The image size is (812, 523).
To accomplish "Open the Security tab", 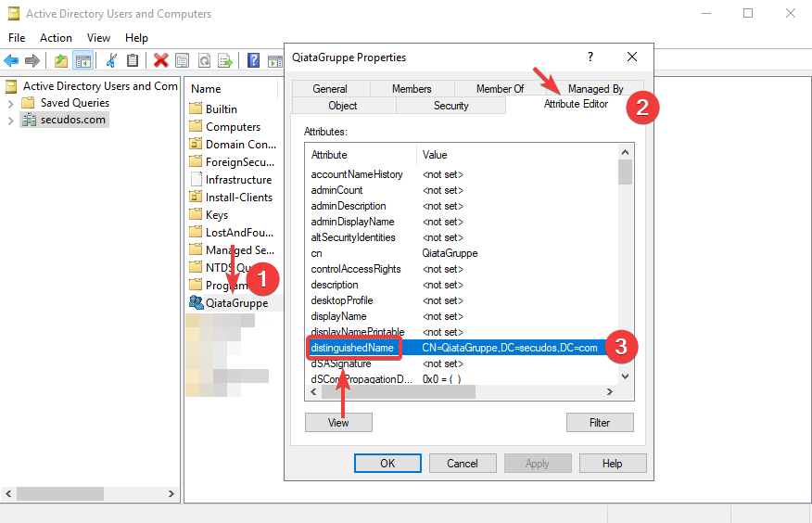I will click(450, 106).
